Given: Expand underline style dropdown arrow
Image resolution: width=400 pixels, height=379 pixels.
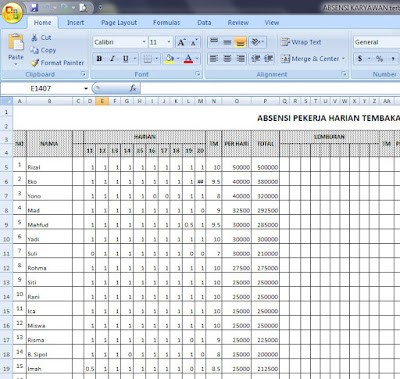Looking at the screenshot, I should (135, 59).
